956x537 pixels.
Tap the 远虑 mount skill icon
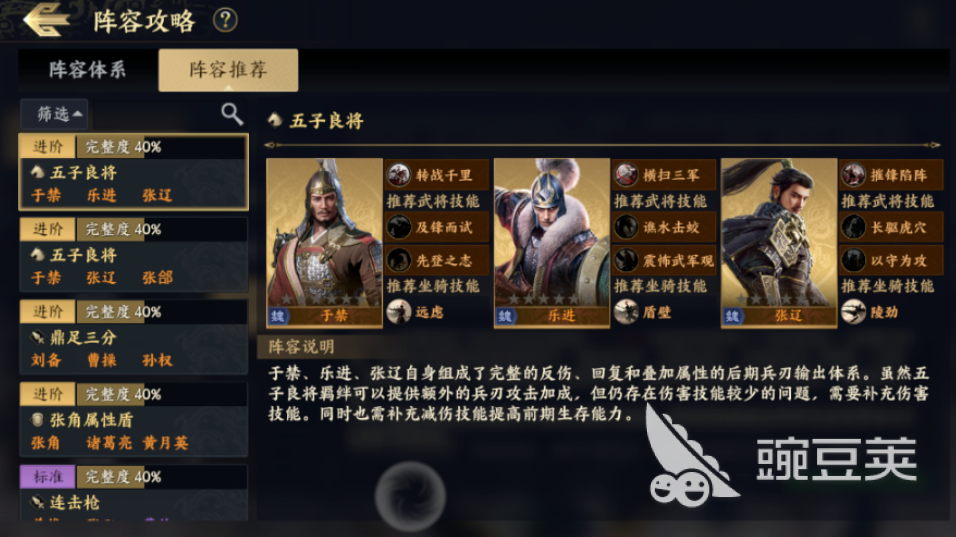click(x=399, y=312)
